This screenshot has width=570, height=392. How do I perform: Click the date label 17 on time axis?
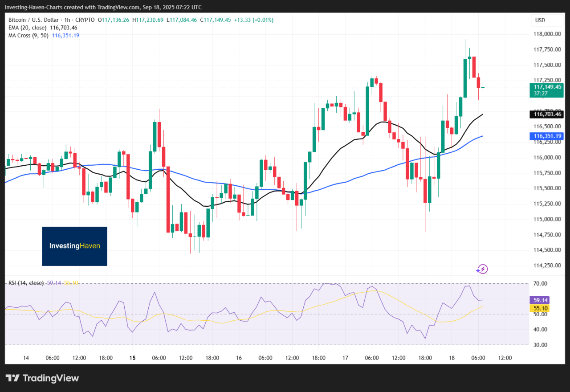click(345, 358)
